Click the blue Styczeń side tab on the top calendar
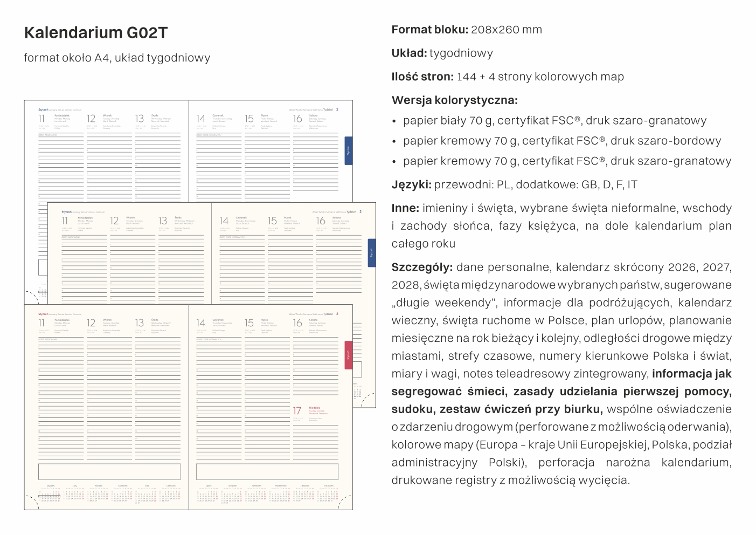 [x=349, y=150]
